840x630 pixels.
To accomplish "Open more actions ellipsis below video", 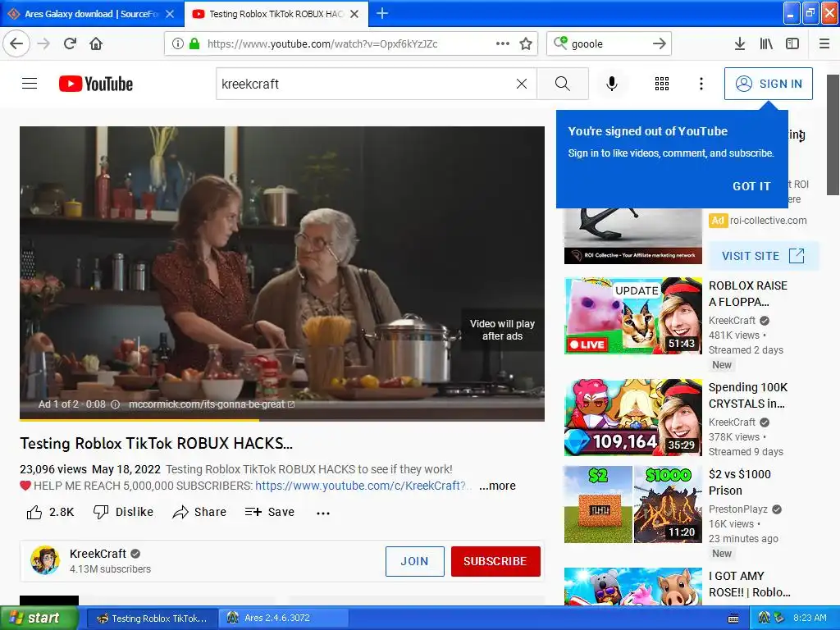I will (x=323, y=513).
